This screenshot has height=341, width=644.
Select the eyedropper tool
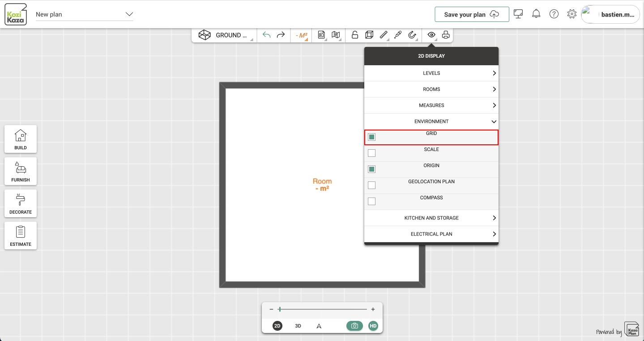[x=398, y=35]
